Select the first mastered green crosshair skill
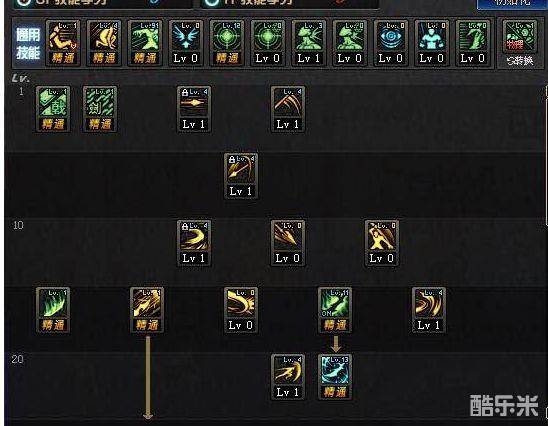 point(226,43)
